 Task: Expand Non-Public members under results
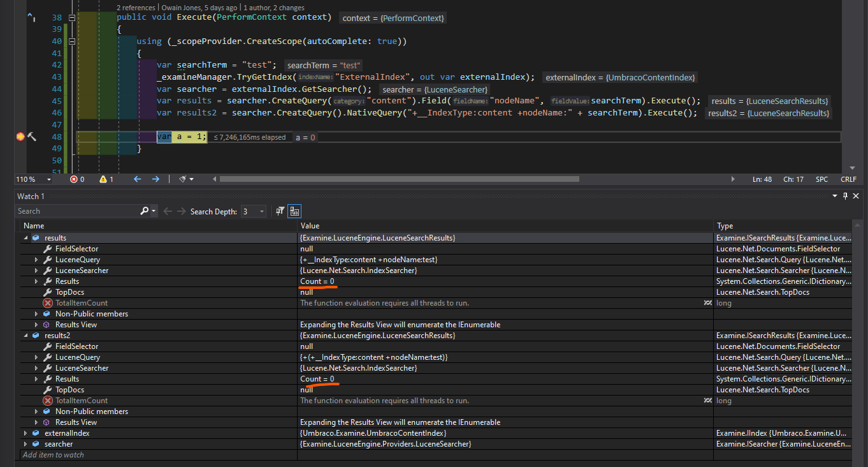click(36, 314)
